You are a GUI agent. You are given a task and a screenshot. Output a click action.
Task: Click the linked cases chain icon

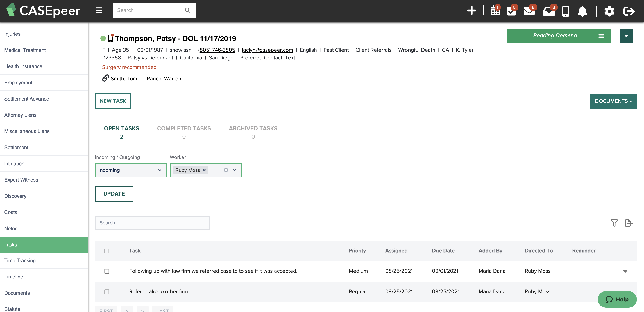point(105,78)
